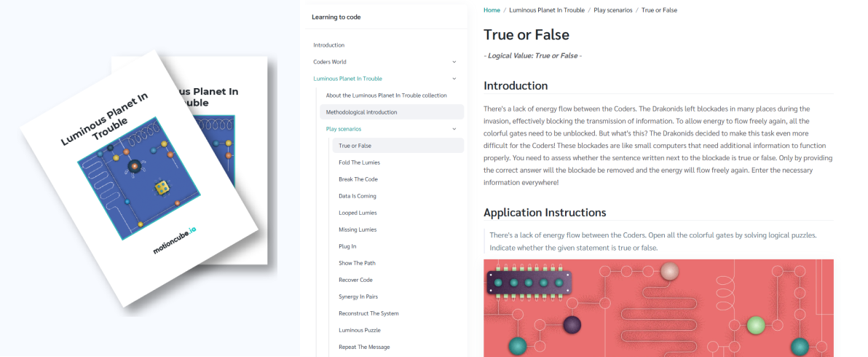This screenshot has height=357, width=868.
Task: Click the front Luminous Planet booklet cover
Action: 138,177
